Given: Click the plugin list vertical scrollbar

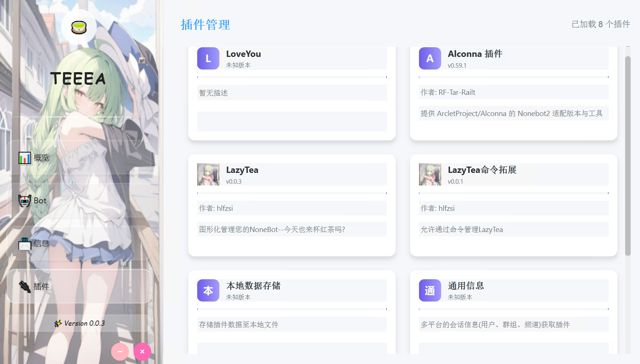Looking at the screenshot, I should click(x=628, y=156).
